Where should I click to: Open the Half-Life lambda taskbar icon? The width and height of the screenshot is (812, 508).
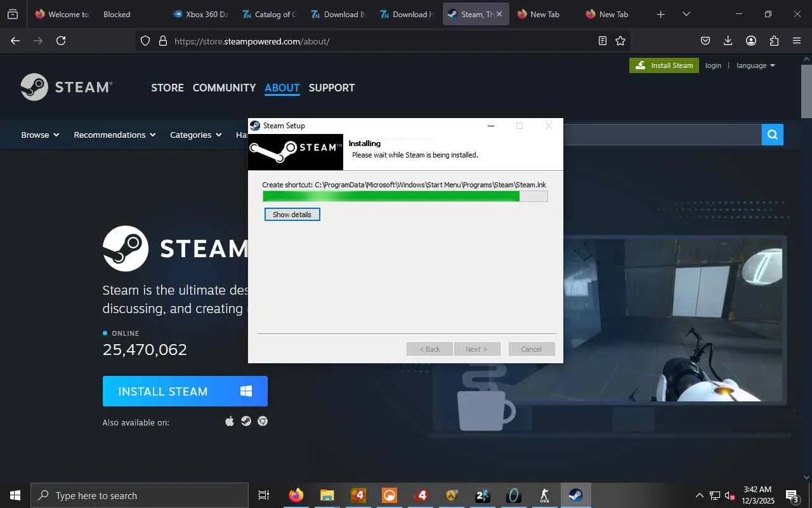(452, 495)
